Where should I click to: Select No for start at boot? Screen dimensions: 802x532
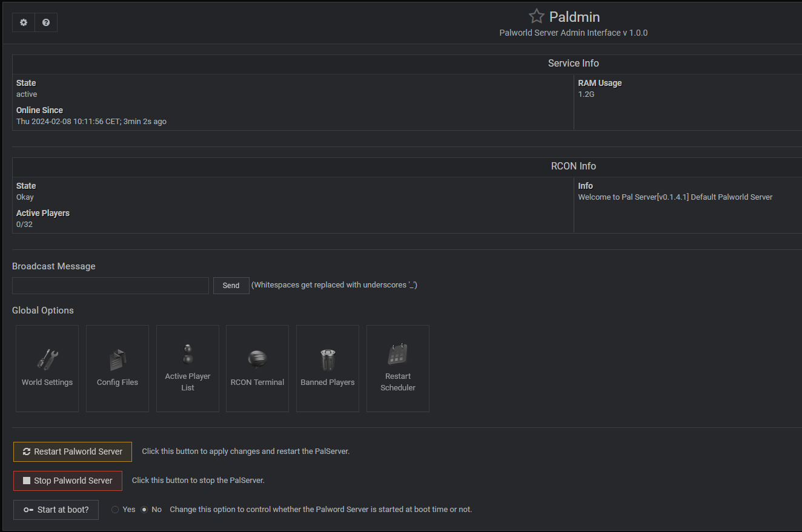[x=144, y=510]
